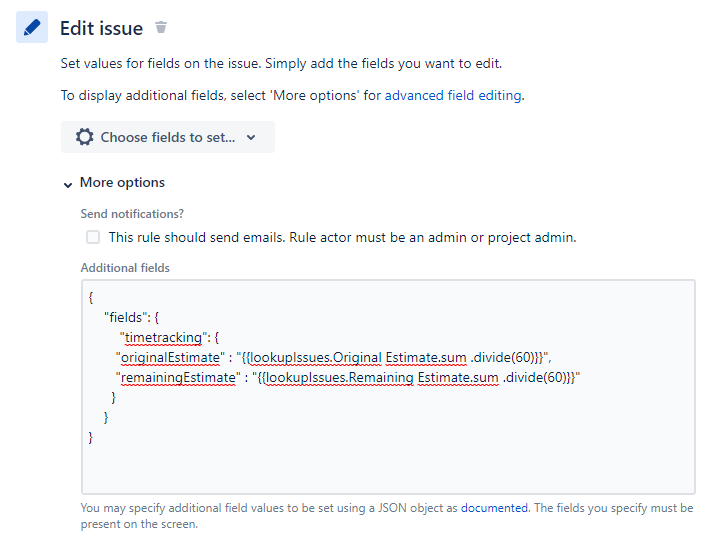The height and width of the screenshot is (547, 725).
Task: Click the Additional fields label
Action: pos(125,268)
